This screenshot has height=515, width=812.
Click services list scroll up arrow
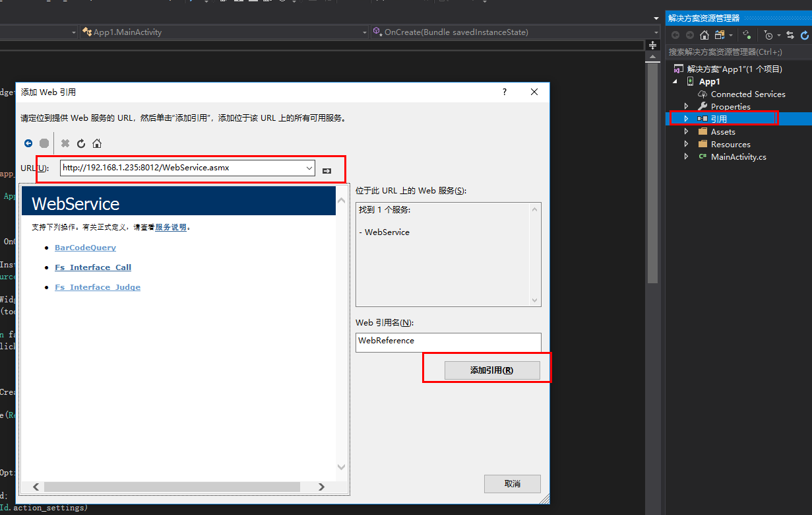[535, 210]
